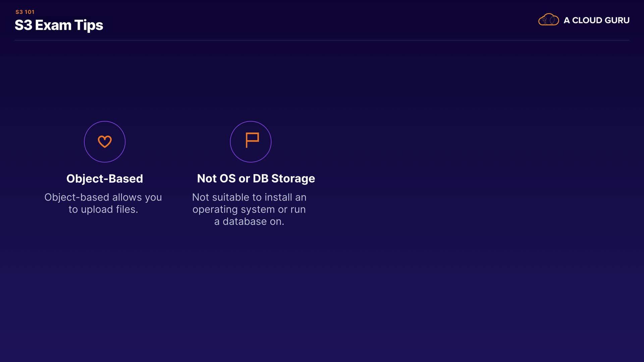
Task: Click the line "Object-based allows you"
Action: [x=103, y=197]
